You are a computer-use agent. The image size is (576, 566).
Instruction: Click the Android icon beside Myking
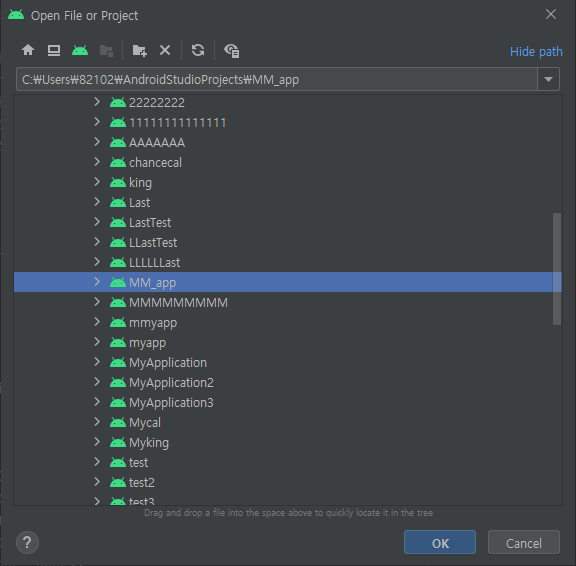coord(118,442)
